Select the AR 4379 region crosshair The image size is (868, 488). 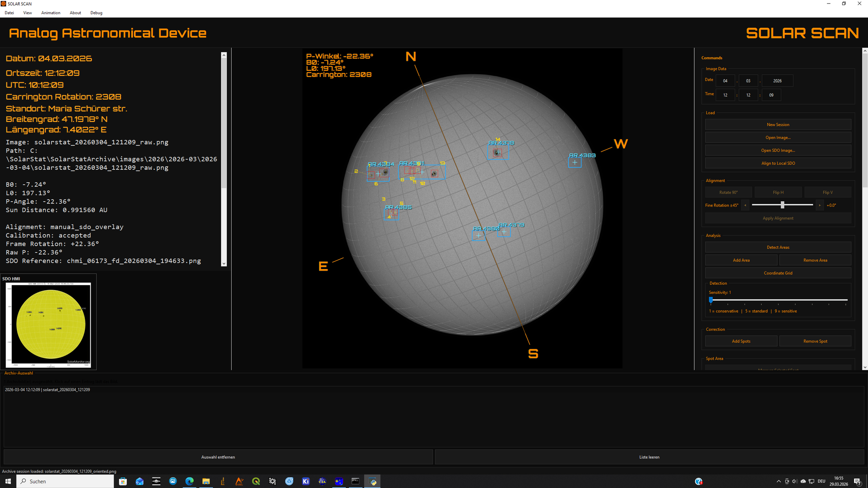tap(504, 232)
